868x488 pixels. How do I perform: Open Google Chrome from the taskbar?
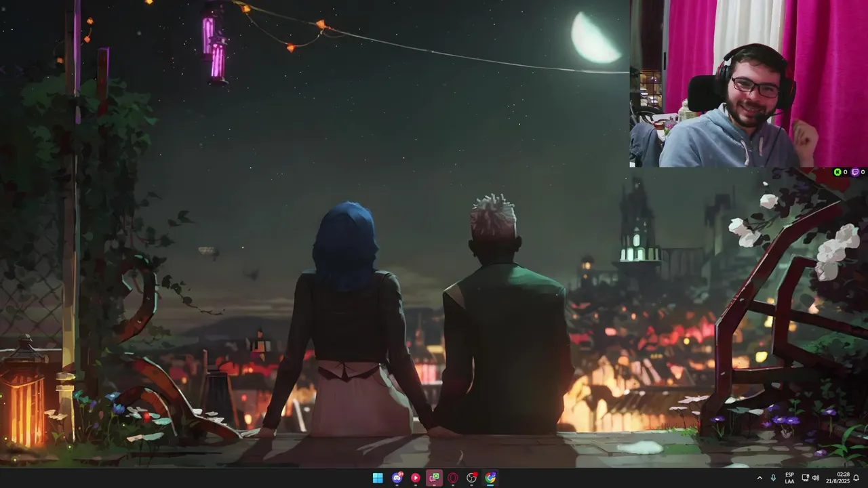click(x=490, y=478)
